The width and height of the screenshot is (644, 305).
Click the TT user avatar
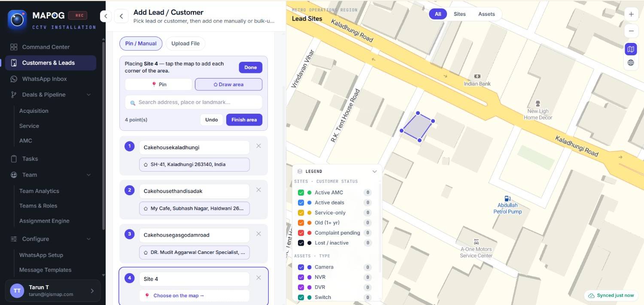pos(17,290)
